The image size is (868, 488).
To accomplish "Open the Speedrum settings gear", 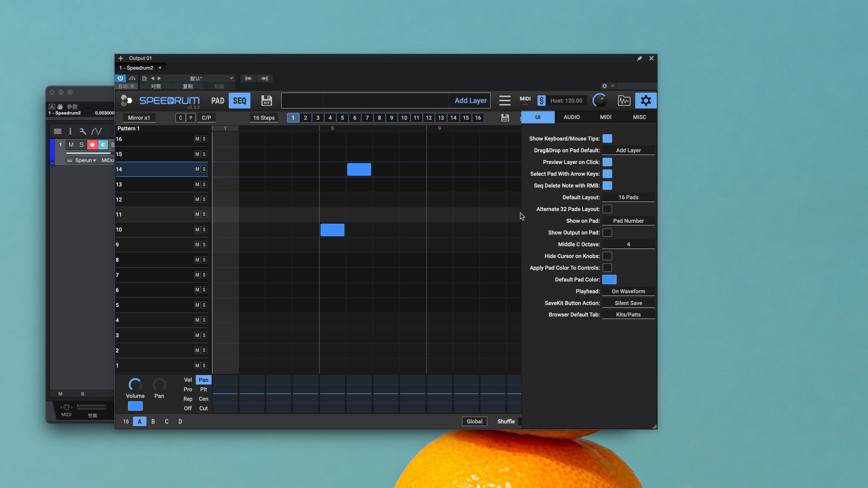I will pos(646,100).
